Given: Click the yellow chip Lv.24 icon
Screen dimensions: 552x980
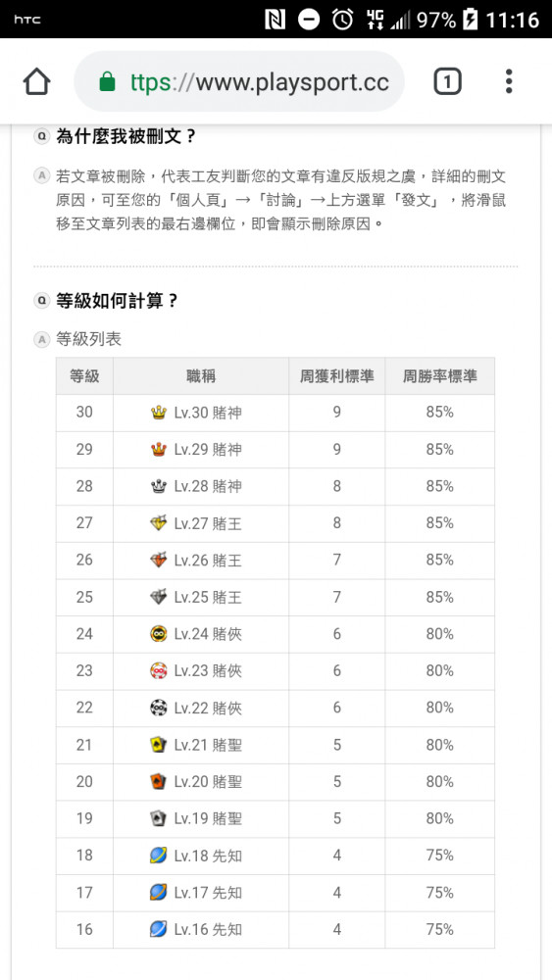Looking at the screenshot, I should (x=159, y=634).
